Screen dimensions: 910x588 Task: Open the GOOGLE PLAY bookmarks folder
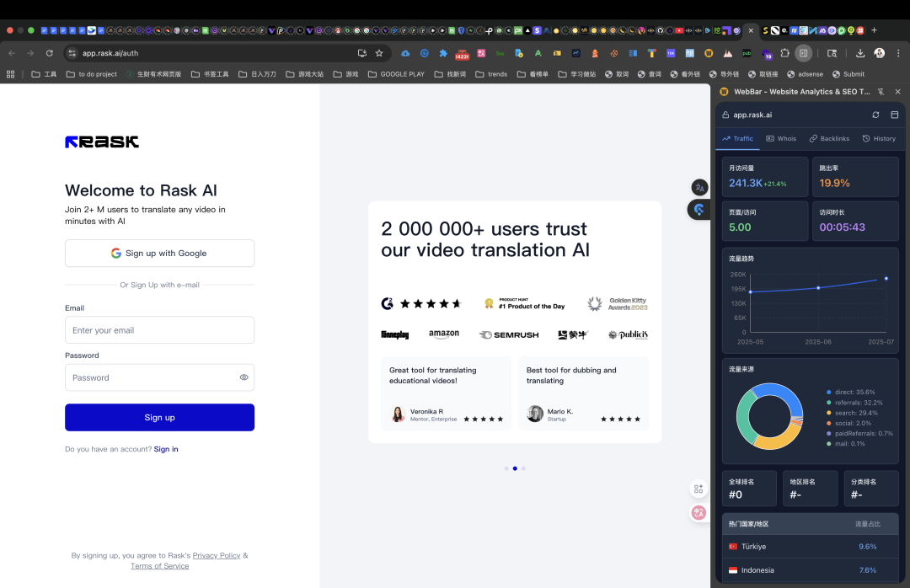coord(396,74)
